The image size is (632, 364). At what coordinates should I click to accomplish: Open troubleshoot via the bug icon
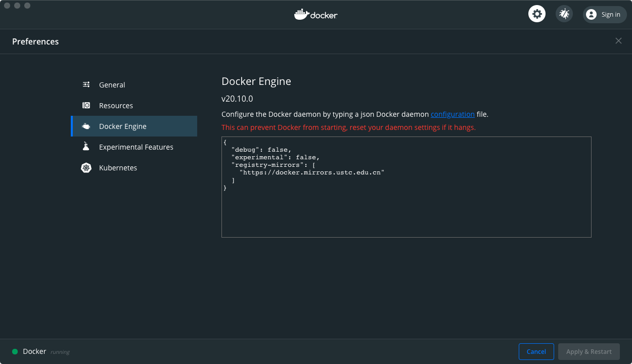coord(564,14)
